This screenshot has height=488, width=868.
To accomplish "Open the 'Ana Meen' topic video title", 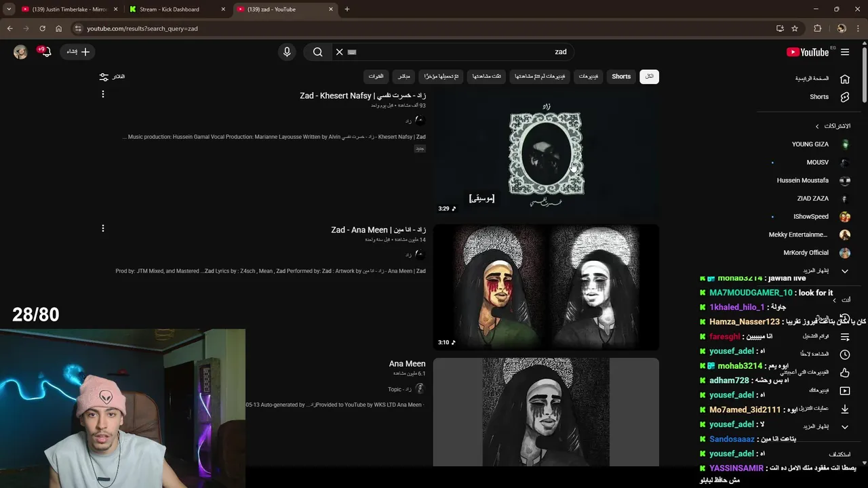I will 407,364.
